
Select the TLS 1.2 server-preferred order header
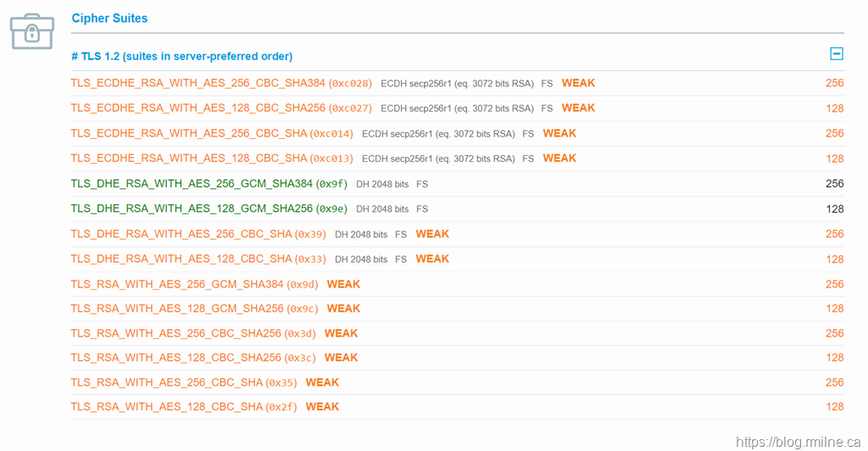(181, 56)
